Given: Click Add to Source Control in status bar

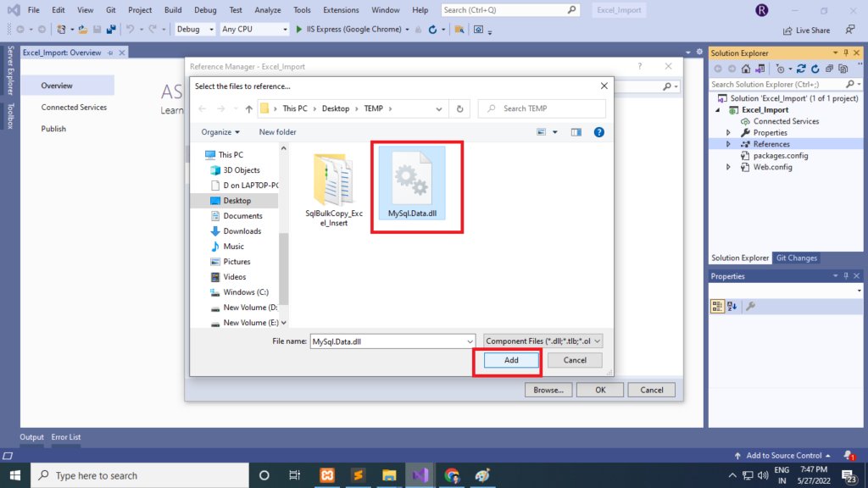Looking at the screenshot, I should tap(783, 455).
